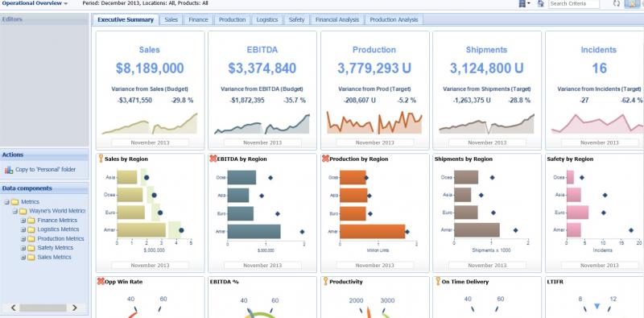Image resolution: width=644 pixels, height=318 pixels.
Task: Collapse the Wayne's World Metrics node
Action: pos(15,211)
